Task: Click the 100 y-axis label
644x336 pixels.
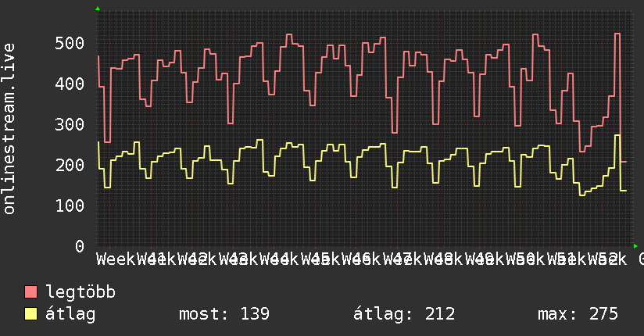Action: click(70, 206)
